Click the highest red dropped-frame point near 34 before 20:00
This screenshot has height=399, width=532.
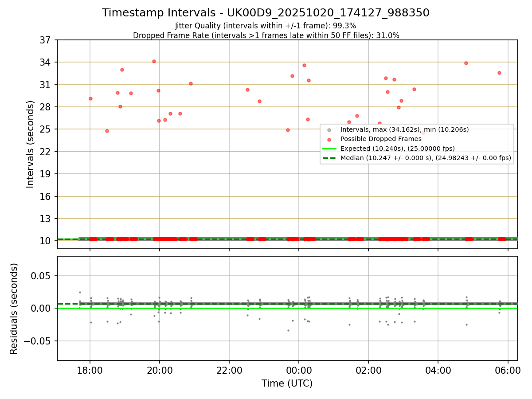(x=154, y=61)
